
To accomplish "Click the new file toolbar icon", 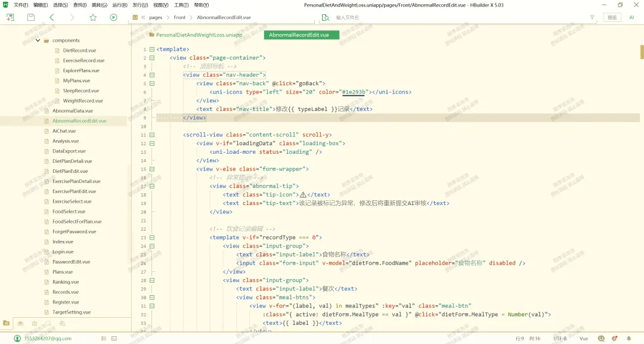I will tap(10, 17).
